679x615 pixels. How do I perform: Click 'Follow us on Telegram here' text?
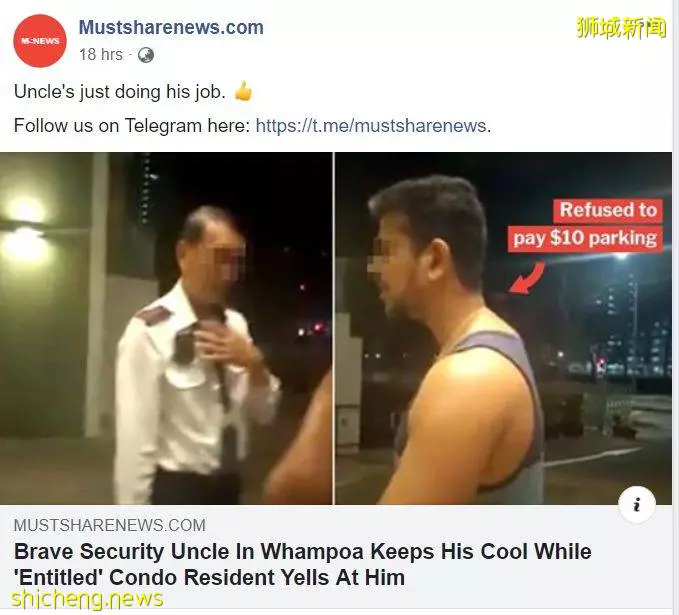[x=132, y=126]
